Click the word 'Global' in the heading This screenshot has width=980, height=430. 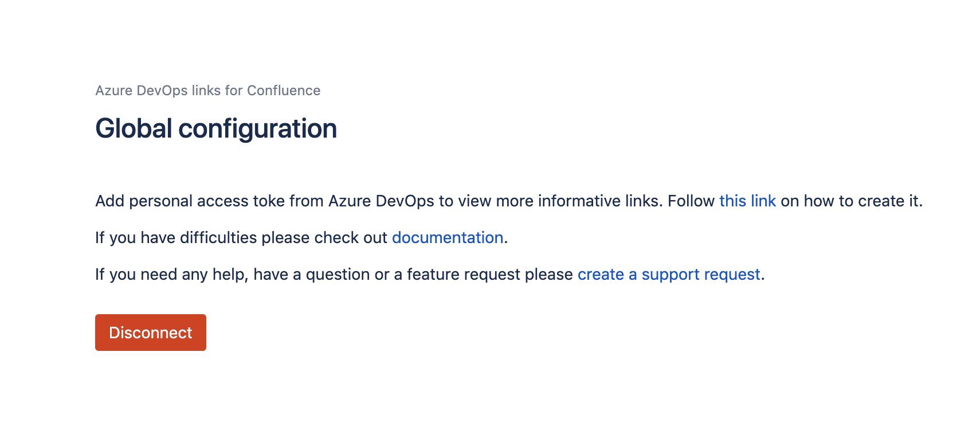pos(134,128)
